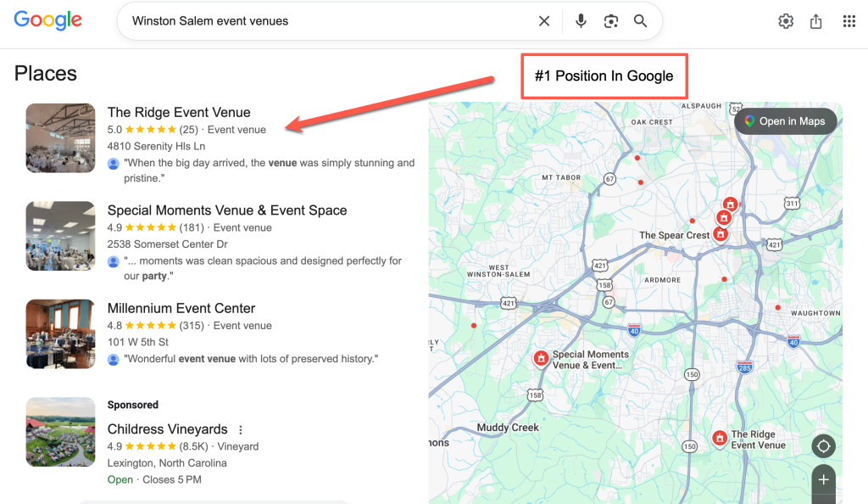
Task: Click the Interstate 285 shield on the map
Action: pos(744,367)
